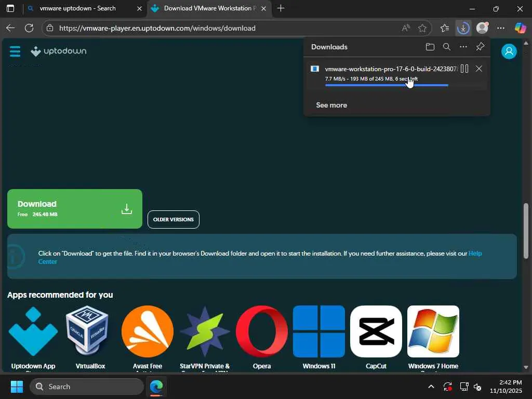Image resolution: width=532 pixels, height=399 pixels.
Task: View site information lock icon
Action: pyautogui.click(x=50, y=28)
